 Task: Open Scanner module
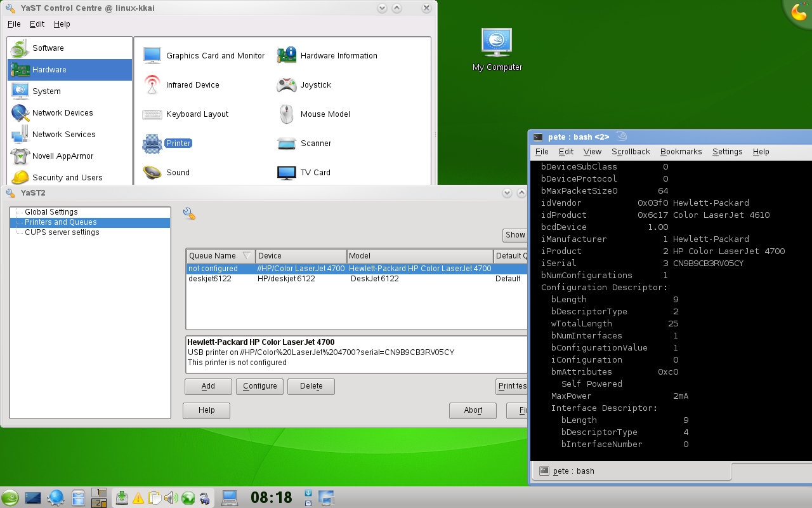[x=304, y=144]
